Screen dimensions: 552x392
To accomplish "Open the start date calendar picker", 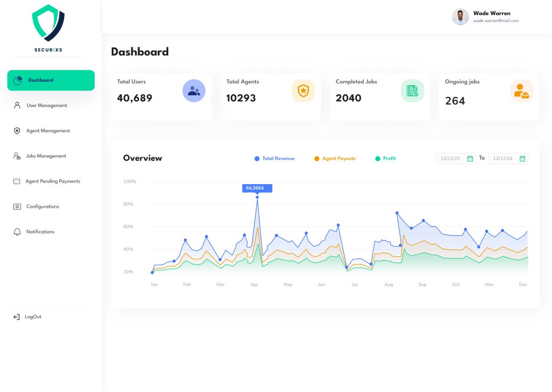I will click(x=470, y=159).
